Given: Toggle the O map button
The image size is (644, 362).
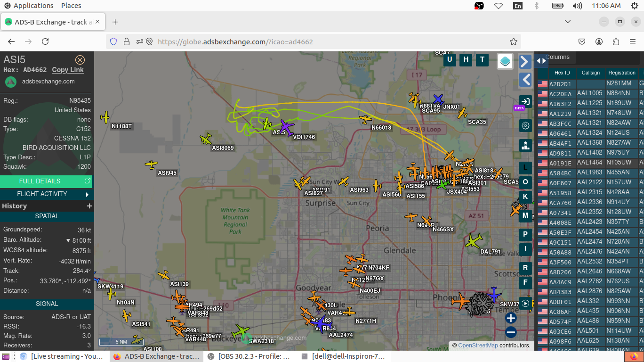Looking at the screenshot, I should coord(525,182).
